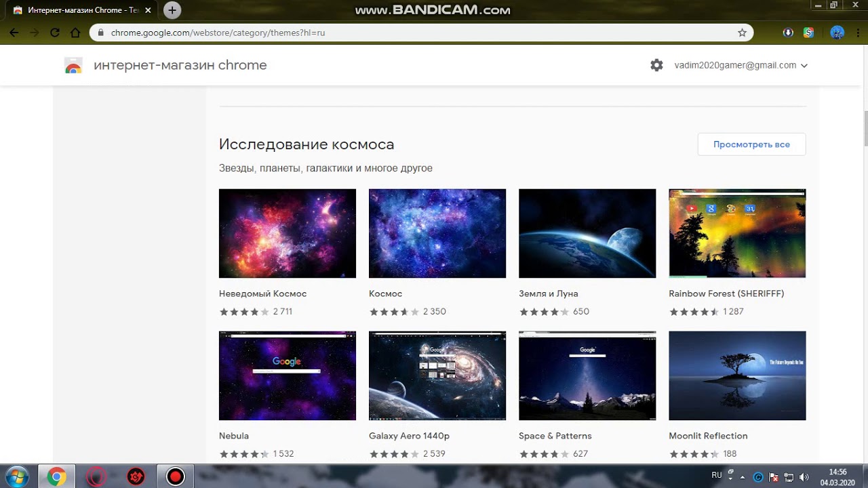
Task: Open the Opera GX taskbar icon
Action: click(96, 477)
